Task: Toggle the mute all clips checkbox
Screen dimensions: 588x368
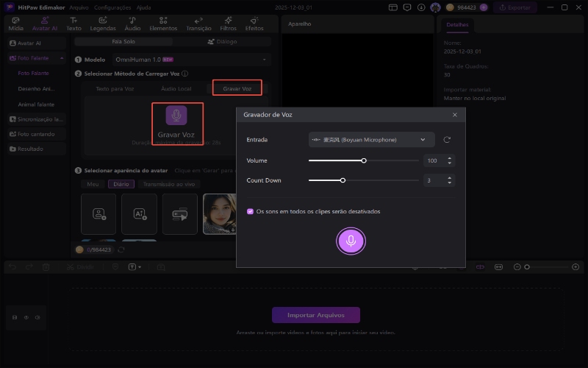Action: (x=250, y=211)
